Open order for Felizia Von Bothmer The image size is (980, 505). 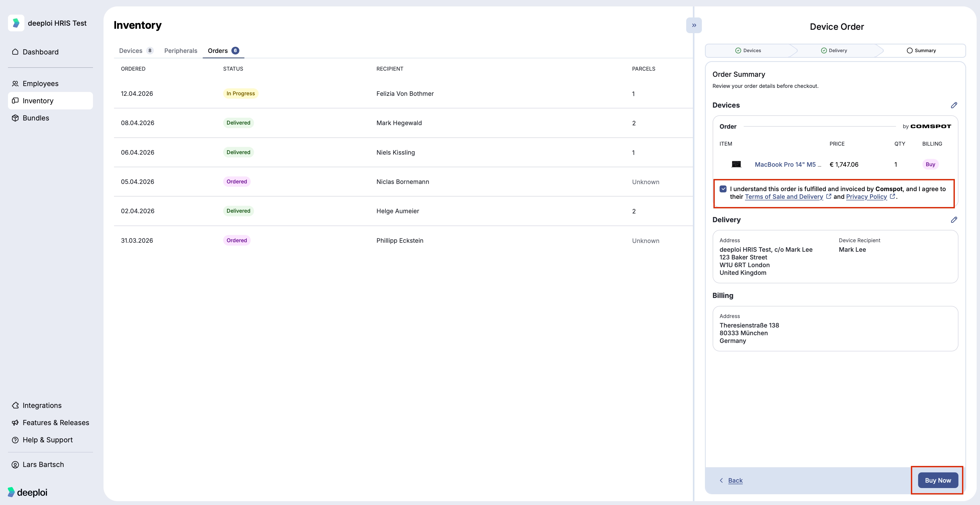(403, 93)
